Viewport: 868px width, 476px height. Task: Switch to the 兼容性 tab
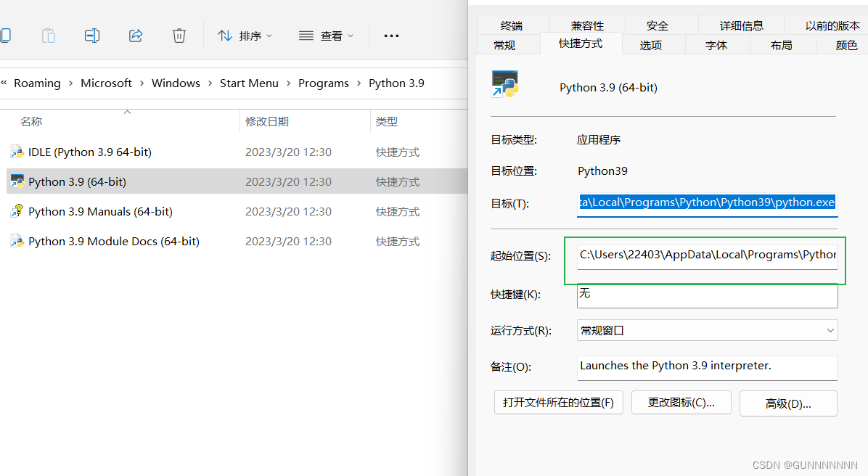pyautogui.click(x=587, y=25)
